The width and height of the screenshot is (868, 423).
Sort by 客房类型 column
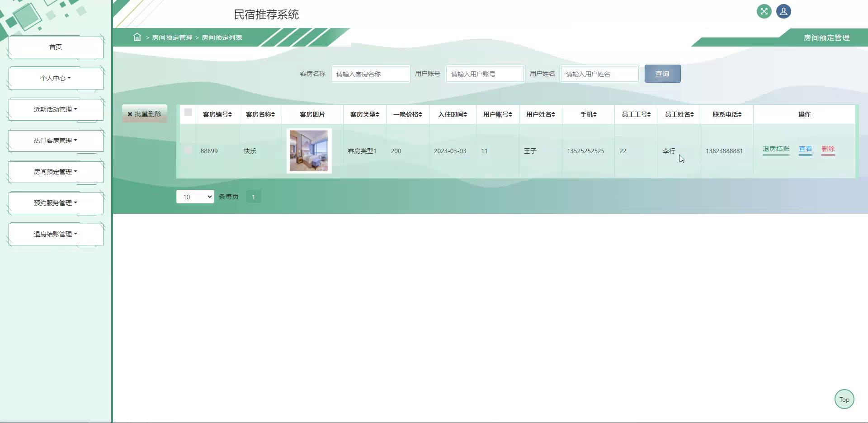[x=365, y=114]
